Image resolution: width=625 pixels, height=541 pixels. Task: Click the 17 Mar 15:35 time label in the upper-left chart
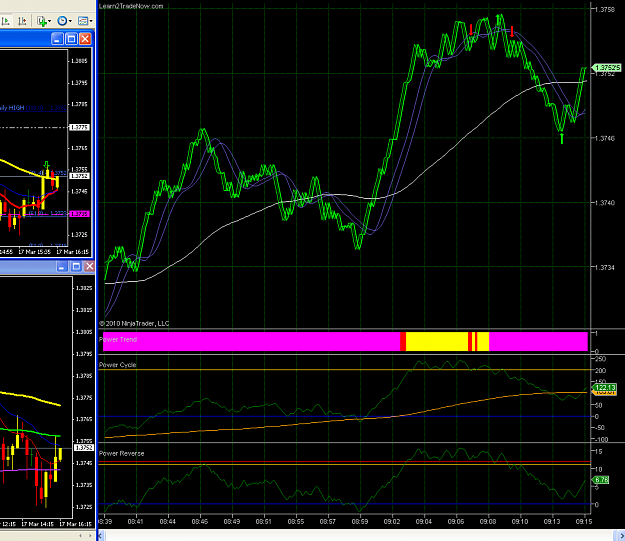(x=35, y=252)
